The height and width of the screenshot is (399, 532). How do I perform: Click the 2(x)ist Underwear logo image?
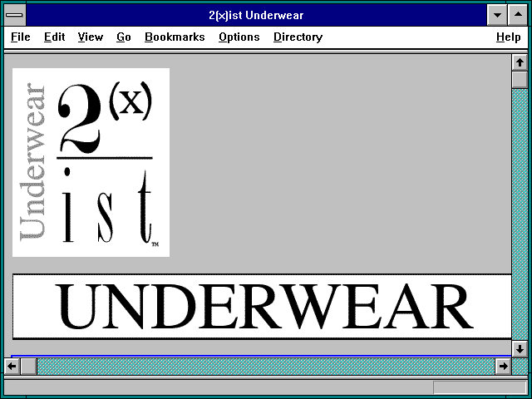tap(91, 162)
